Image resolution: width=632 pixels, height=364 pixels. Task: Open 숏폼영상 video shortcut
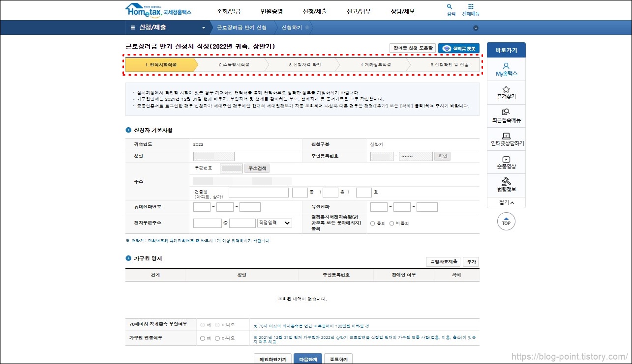[506, 162]
